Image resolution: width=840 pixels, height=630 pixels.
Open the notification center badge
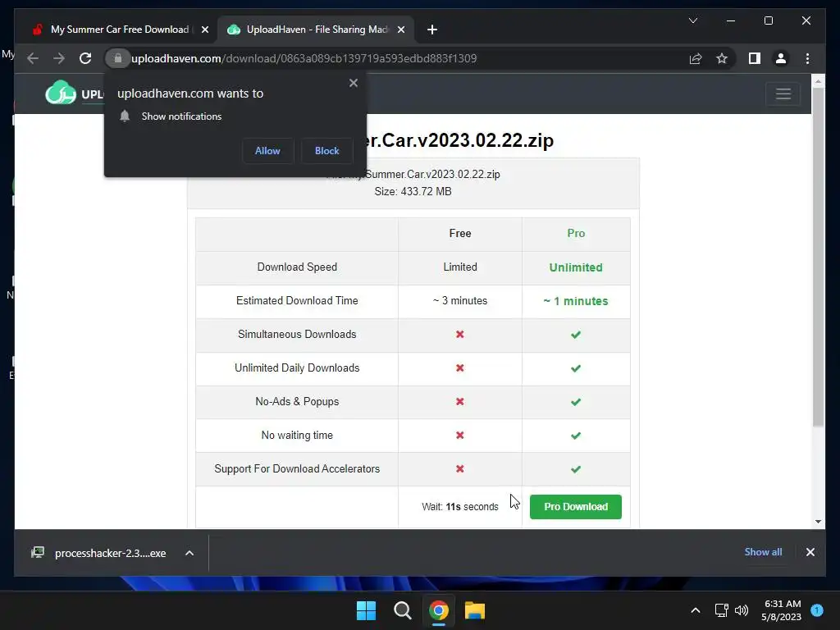coord(817,609)
